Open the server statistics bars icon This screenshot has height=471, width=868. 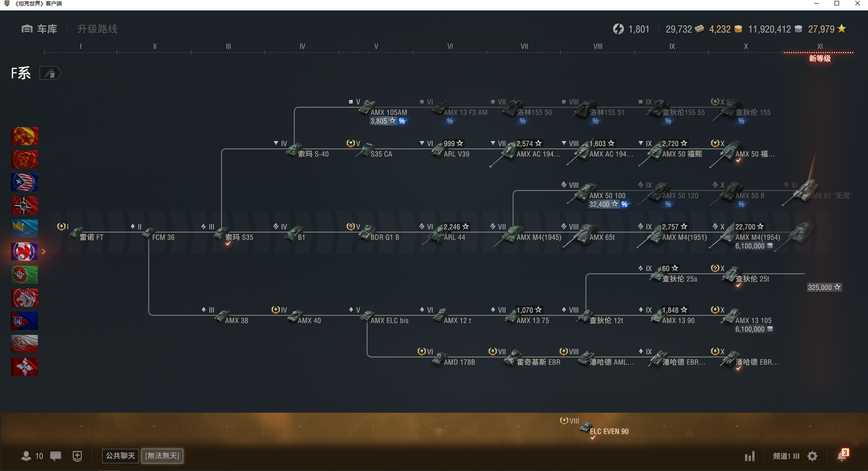point(750,456)
